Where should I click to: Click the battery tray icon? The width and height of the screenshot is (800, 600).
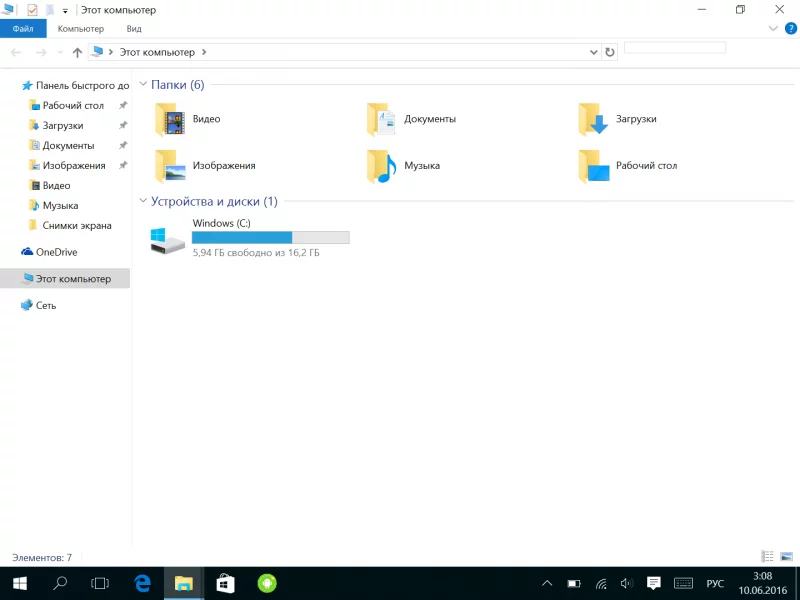tap(574, 583)
